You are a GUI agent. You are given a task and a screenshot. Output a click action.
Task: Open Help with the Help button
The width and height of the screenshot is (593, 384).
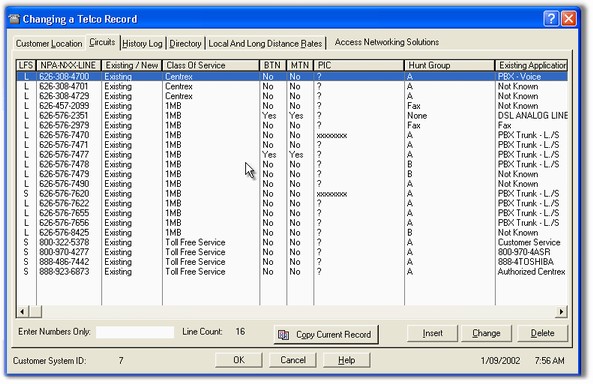pyautogui.click(x=346, y=360)
